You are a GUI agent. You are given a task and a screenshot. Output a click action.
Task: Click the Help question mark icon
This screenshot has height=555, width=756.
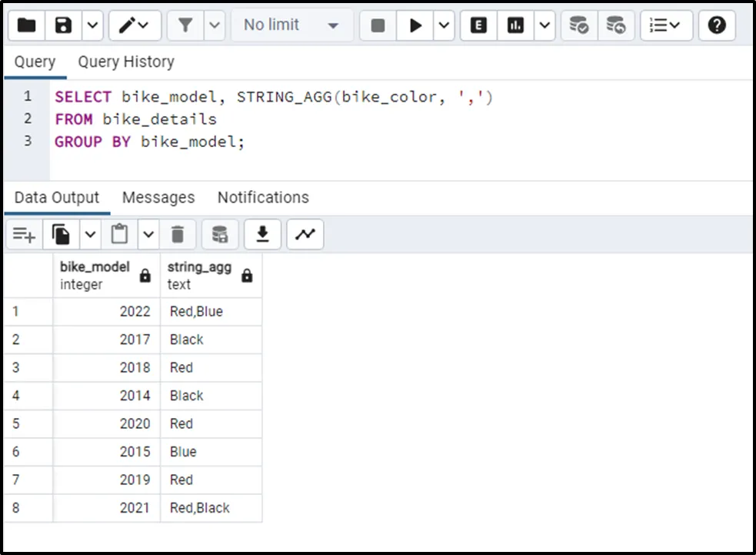[x=717, y=25]
